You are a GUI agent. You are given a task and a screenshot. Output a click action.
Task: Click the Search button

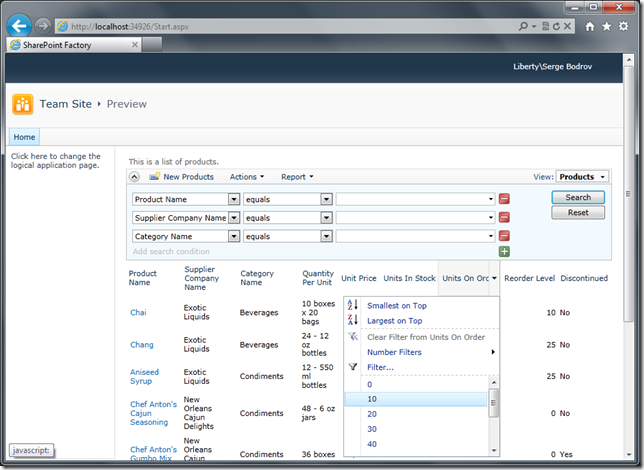pos(578,197)
